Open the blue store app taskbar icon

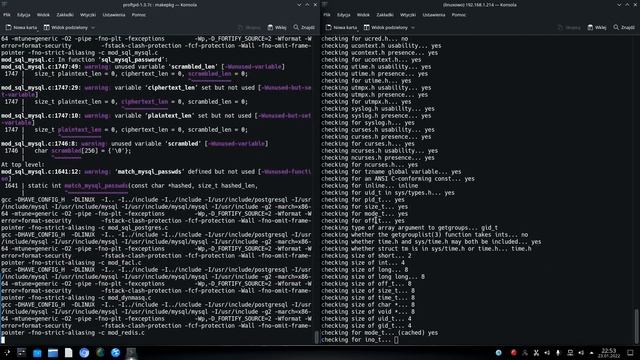(37, 353)
